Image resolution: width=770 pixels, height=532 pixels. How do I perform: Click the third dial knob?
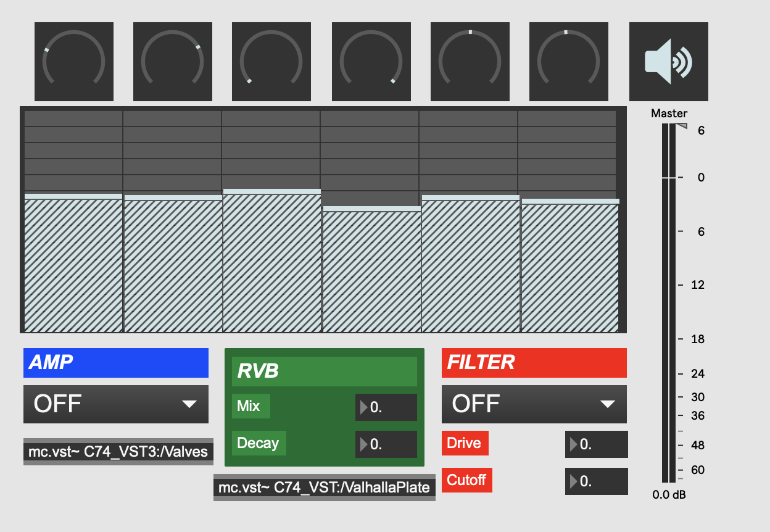click(271, 62)
